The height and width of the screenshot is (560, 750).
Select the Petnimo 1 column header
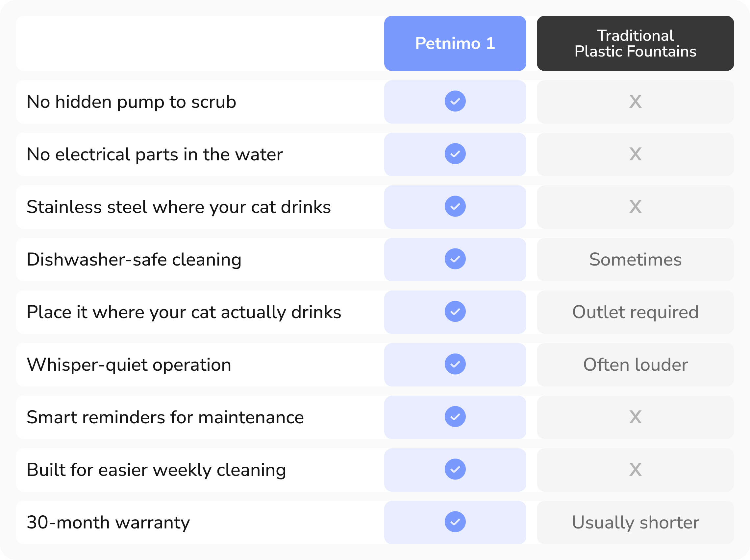pos(455,43)
